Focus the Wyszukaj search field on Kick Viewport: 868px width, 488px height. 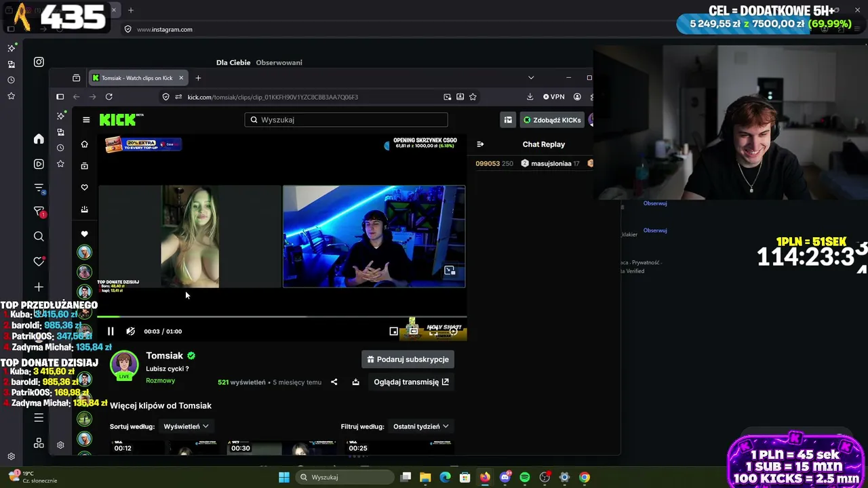point(346,120)
